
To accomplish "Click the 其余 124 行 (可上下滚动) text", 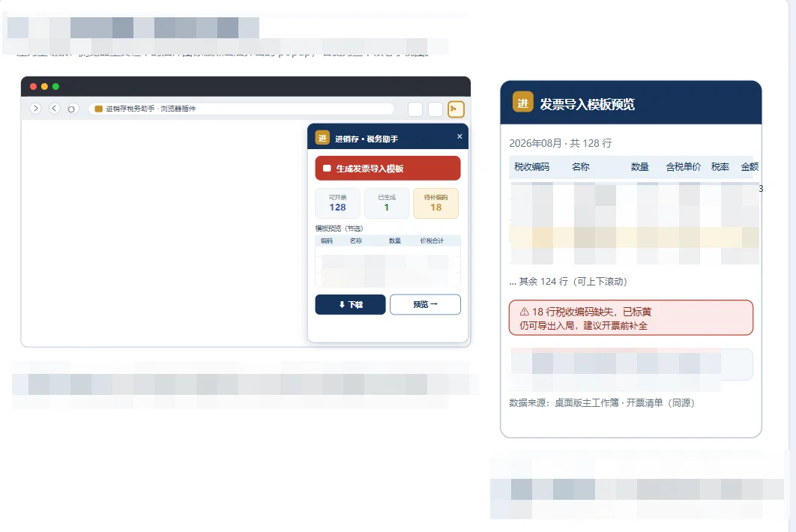I will point(569,281).
